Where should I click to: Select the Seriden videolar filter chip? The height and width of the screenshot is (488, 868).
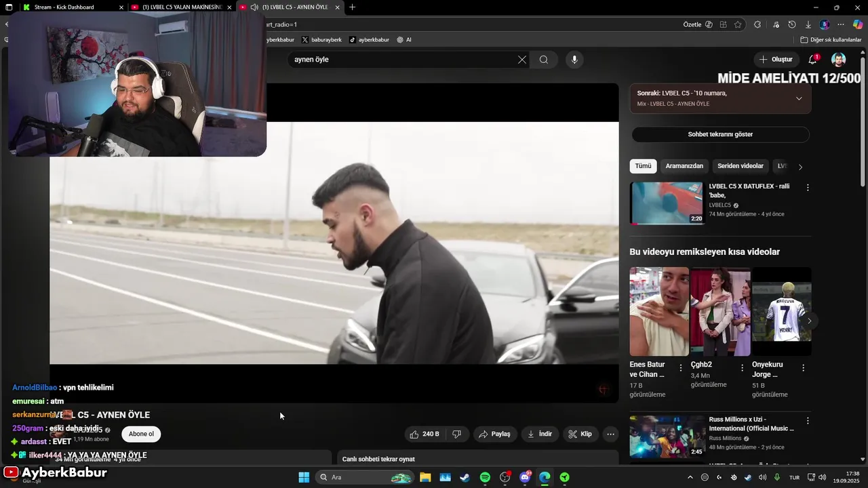tap(741, 166)
